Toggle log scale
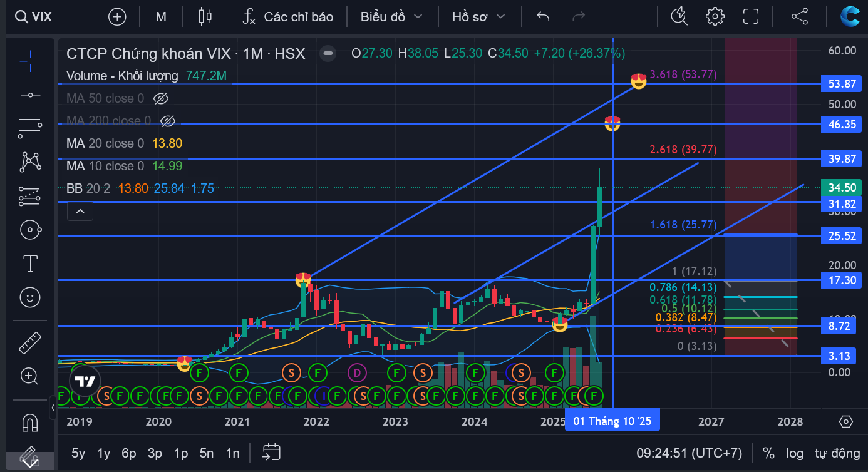 click(795, 453)
